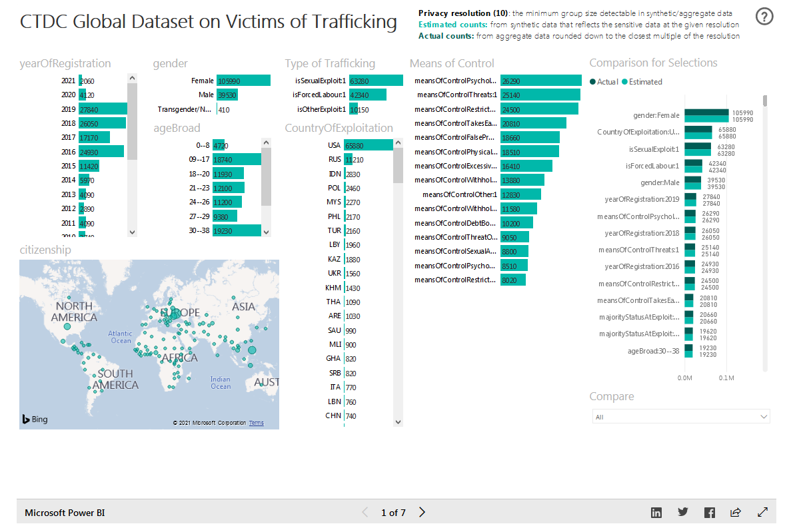This screenshot has height=532, width=803.
Task: Click the large bubble over North America
Action: 66,327
